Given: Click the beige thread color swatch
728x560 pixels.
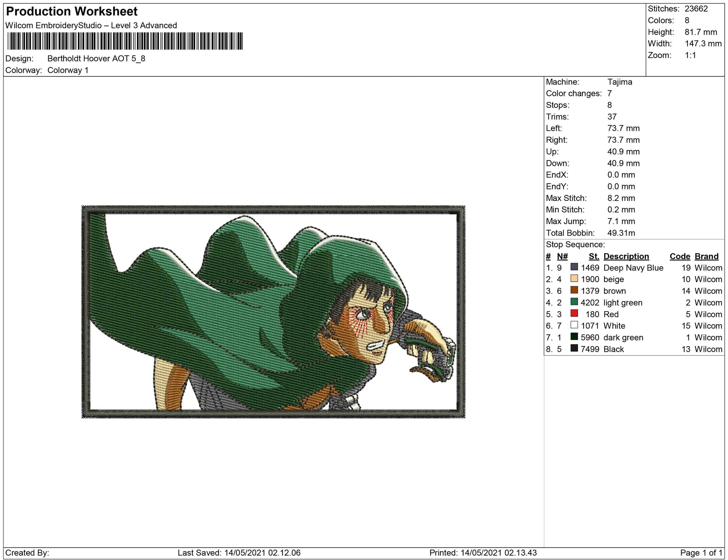Looking at the screenshot, I should click(574, 279).
